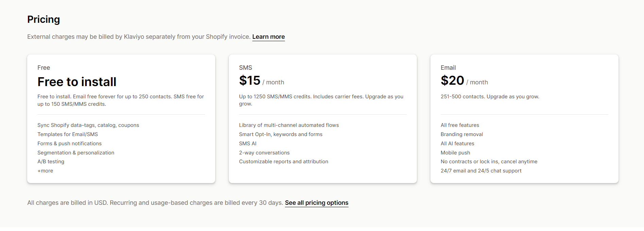Image resolution: width=644 pixels, height=231 pixels.
Task: Click the SMS plan label
Action: [245, 67]
